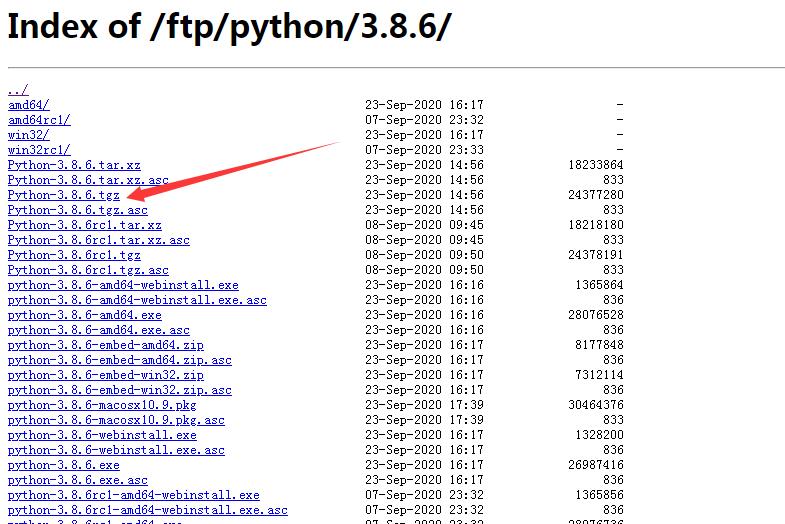Download the python-3.8.6.exe installer
Viewport: 785px width, 524px height.
(64, 465)
